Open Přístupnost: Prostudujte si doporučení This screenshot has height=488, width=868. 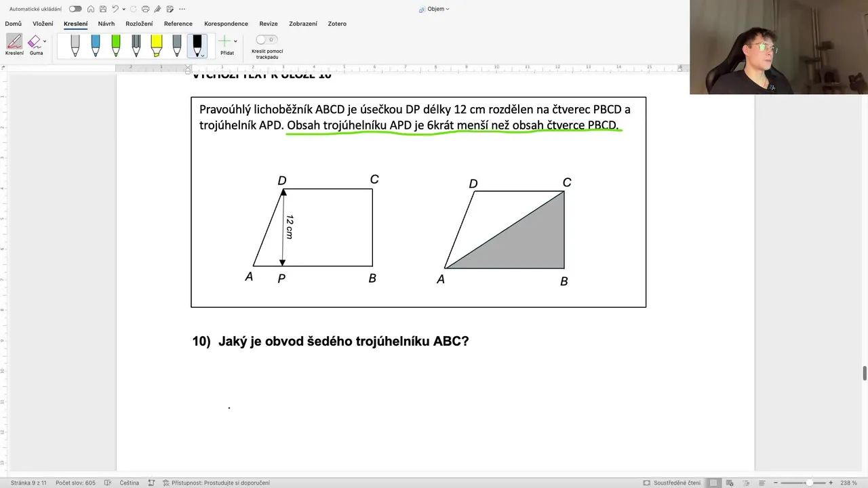[216, 483]
